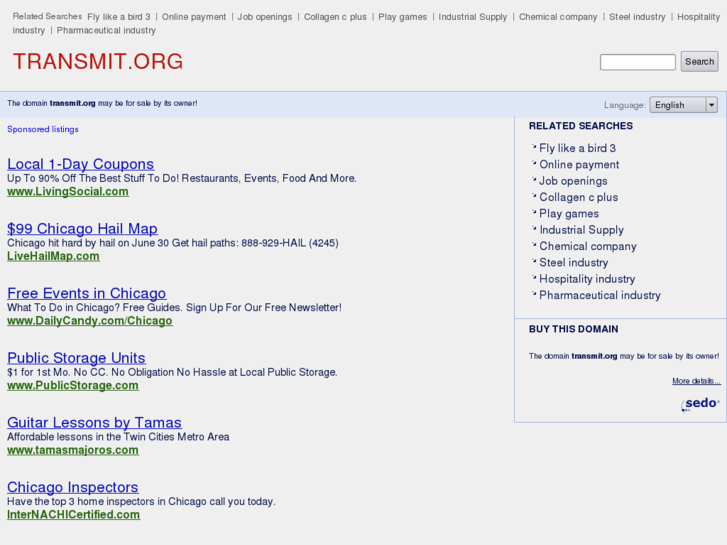Screen dimensions: 727x545
Task: Click the Sponsored listings link
Action: (43, 129)
